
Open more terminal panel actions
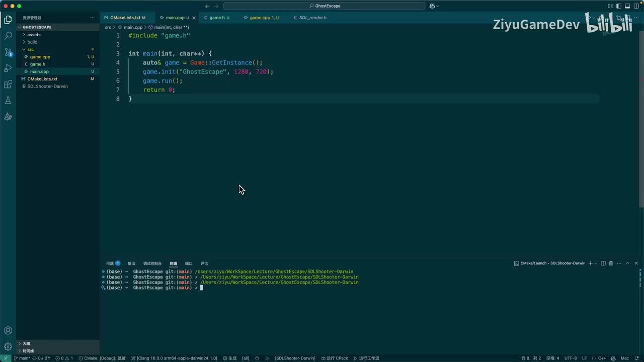click(618, 263)
